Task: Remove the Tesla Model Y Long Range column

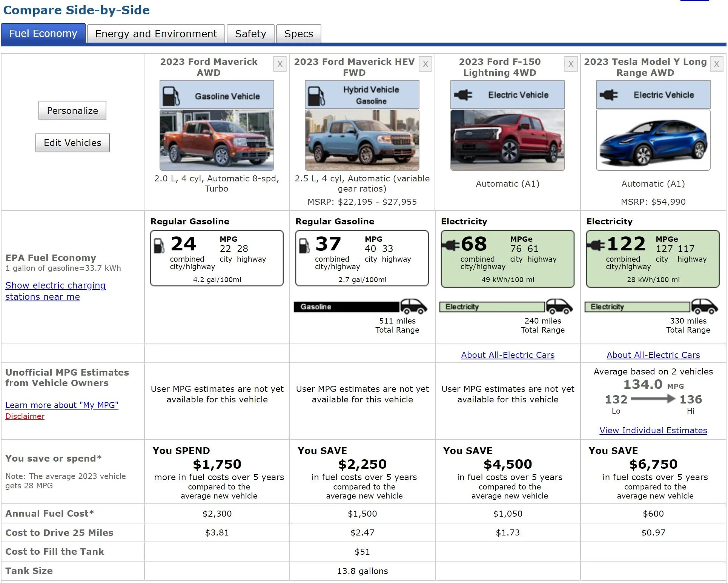Action: [x=717, y=64]
